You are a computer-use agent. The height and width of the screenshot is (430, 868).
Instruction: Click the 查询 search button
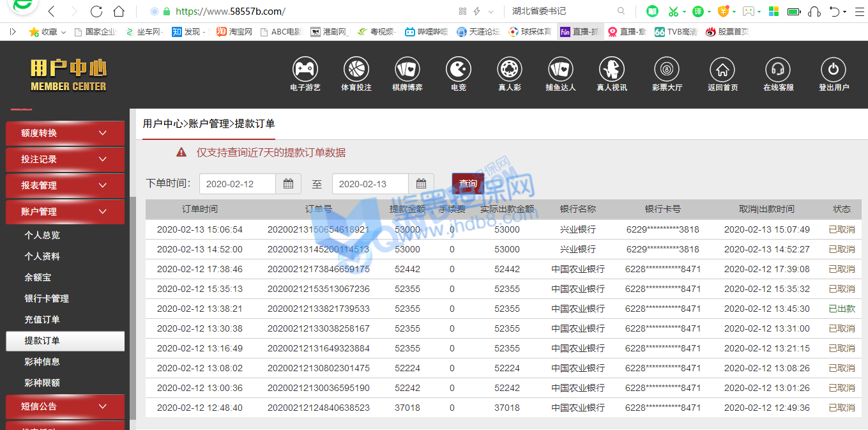click(468, 183)
